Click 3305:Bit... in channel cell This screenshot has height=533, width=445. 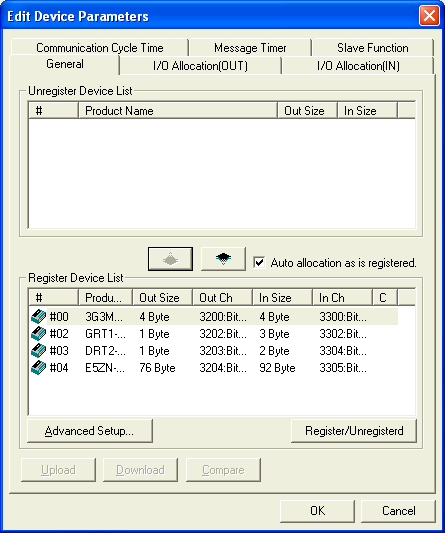[x=343, y=368]
